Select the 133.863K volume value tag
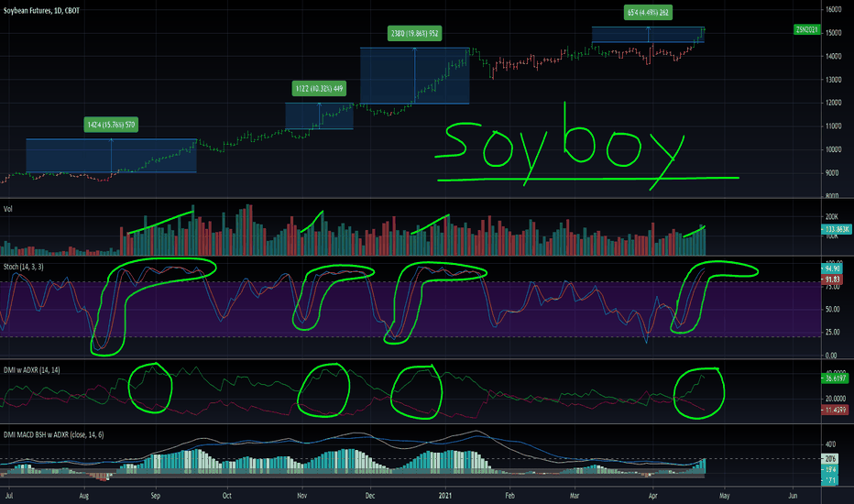Viewport: 854px width, 504px height. click(x=836, y=229)
